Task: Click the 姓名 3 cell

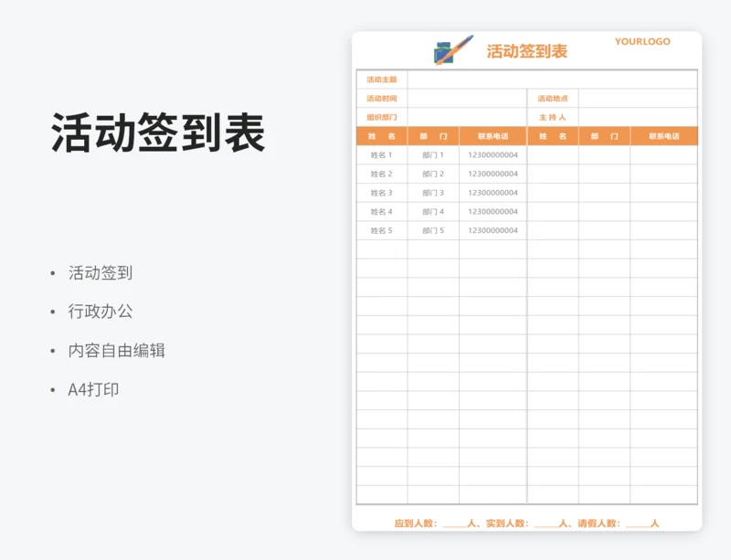Action: coord(382,193)
